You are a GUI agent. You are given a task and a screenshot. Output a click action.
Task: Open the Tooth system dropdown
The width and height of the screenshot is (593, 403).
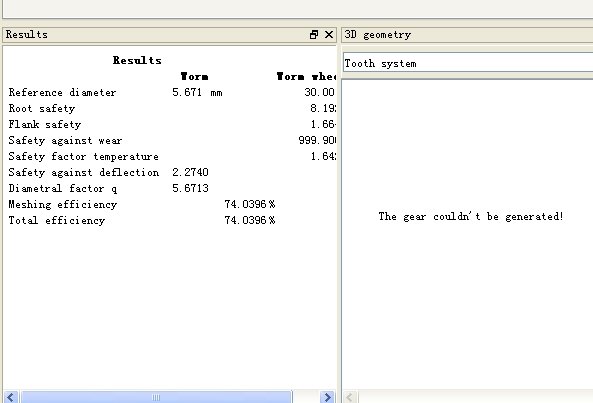[x=468, y=63]
